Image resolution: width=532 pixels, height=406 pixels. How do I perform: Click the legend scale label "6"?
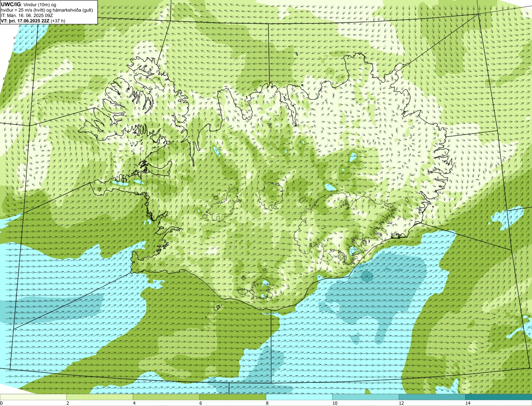tap(200, 403)
